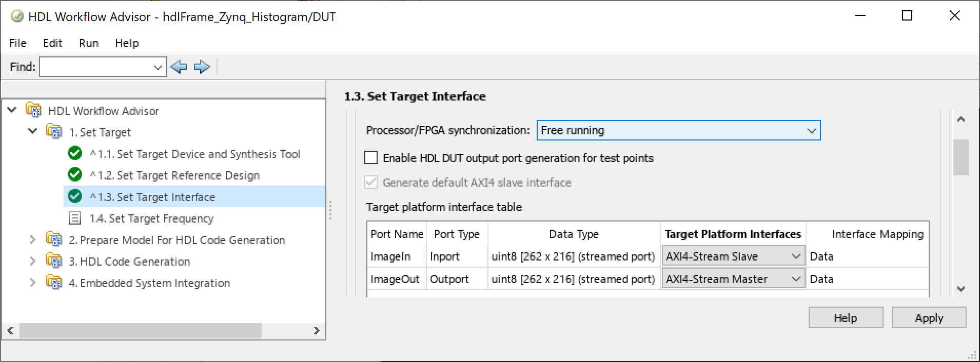Click green check icon for Set Target Interface

coord(75,196)
